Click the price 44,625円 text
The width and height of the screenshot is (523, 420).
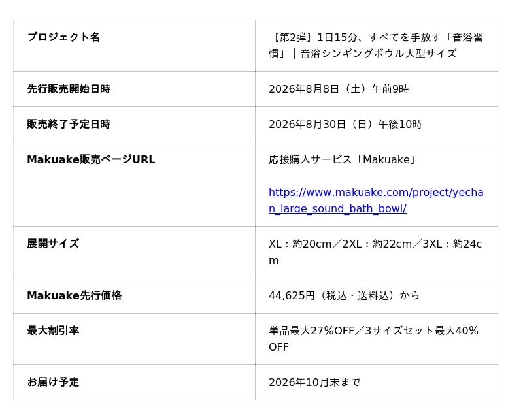pyautogui.click(x=292, y=295)
